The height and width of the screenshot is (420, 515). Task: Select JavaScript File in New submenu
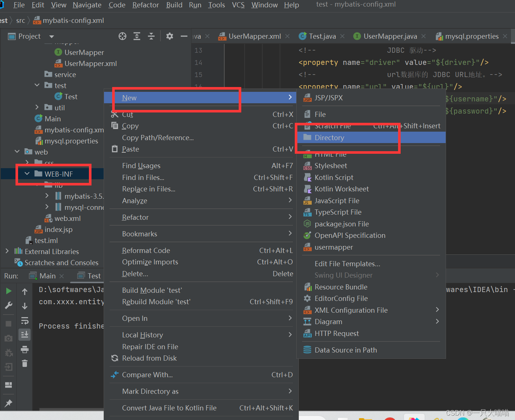pos(371,201)
